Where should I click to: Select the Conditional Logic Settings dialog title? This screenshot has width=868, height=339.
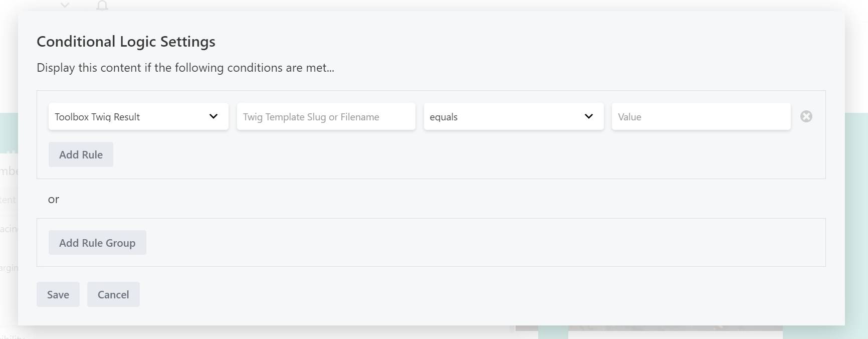125,42
